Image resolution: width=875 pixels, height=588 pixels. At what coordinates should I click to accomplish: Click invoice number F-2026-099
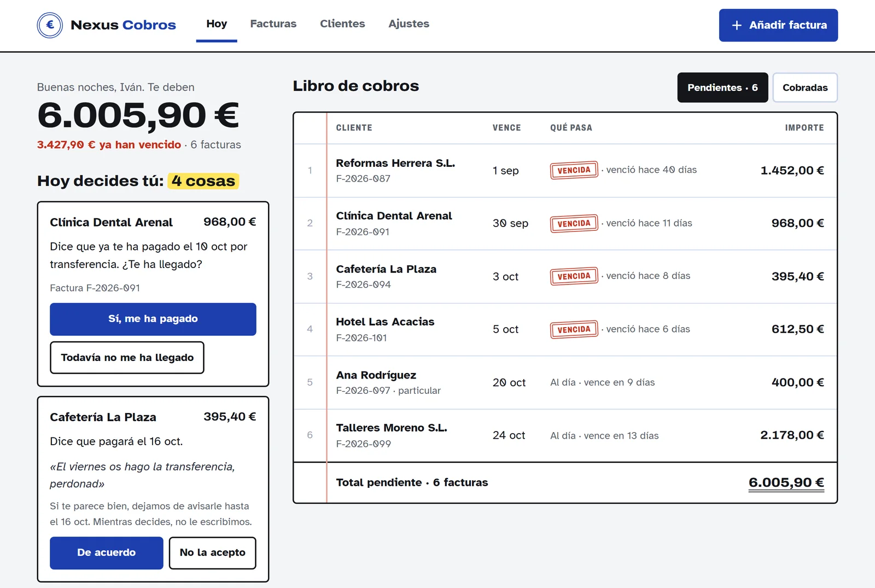[x=363, y=444]
